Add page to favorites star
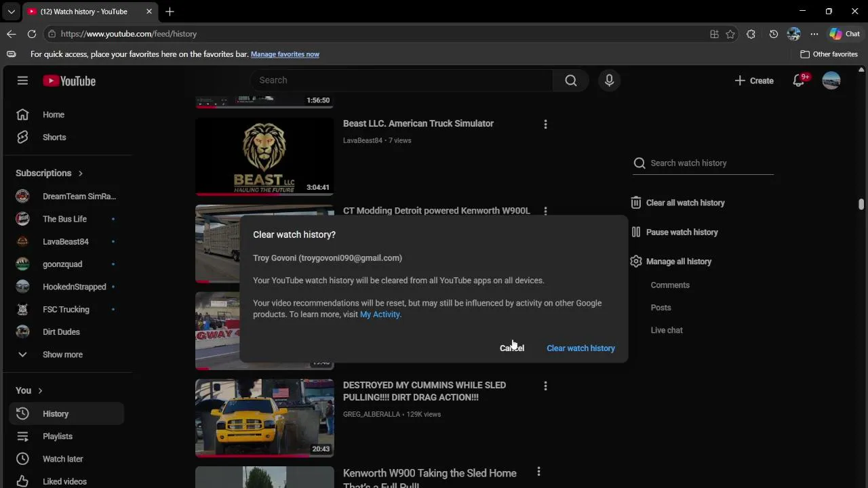868x488 pixels. point(730,34)
